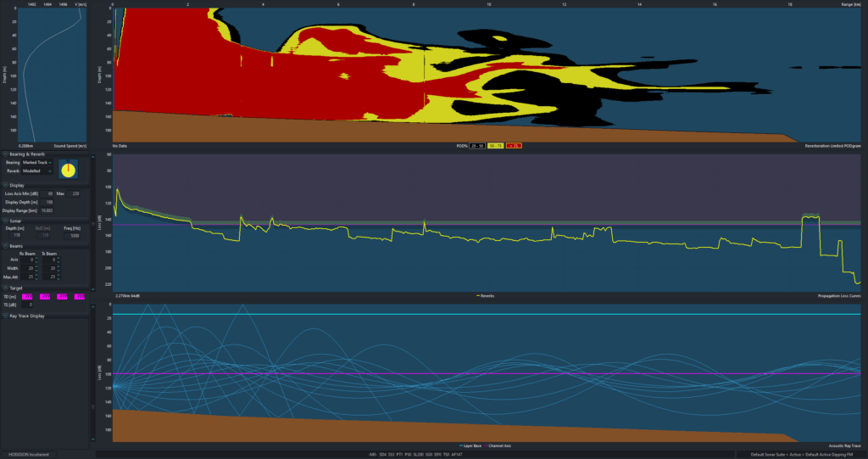Click the yellow 50-75 POD legend swatch
Viewport: 868px width, 459px height.
pyautogui.click(x=495, y=146)
